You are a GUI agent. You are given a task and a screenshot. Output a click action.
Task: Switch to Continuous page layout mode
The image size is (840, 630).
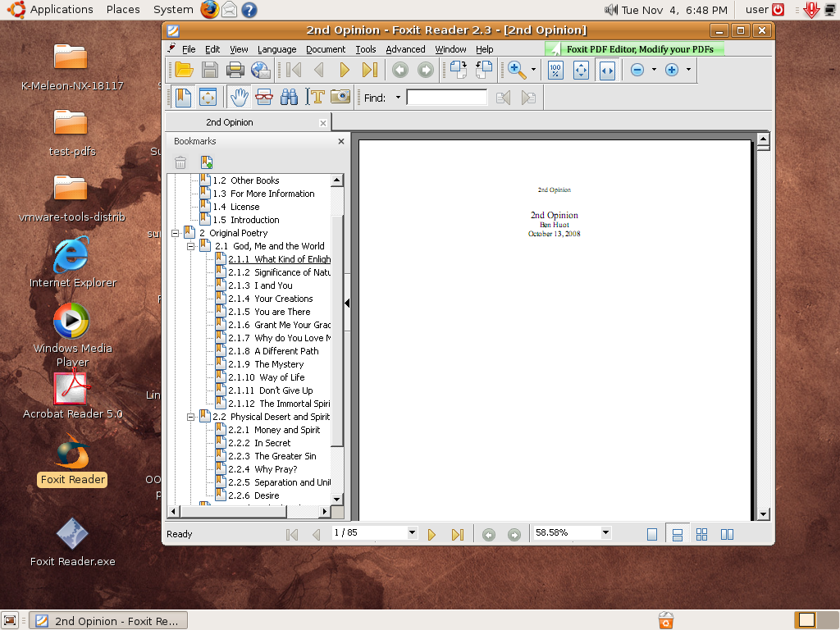pyautogui.click(x=677, y=534)
